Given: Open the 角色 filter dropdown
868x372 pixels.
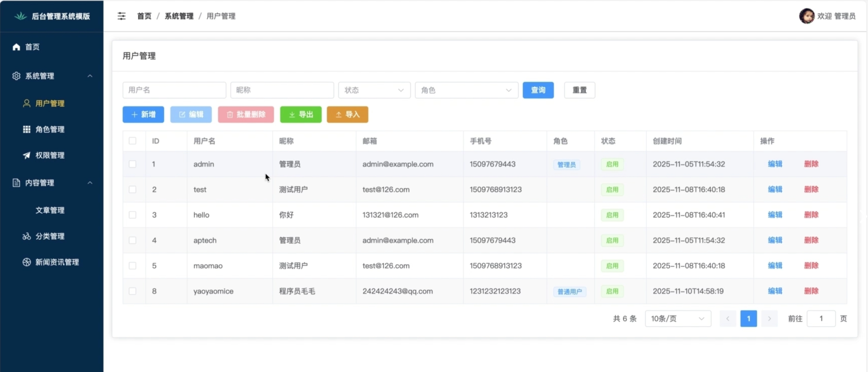Looking at the screenshot, I should coord(466,90).
